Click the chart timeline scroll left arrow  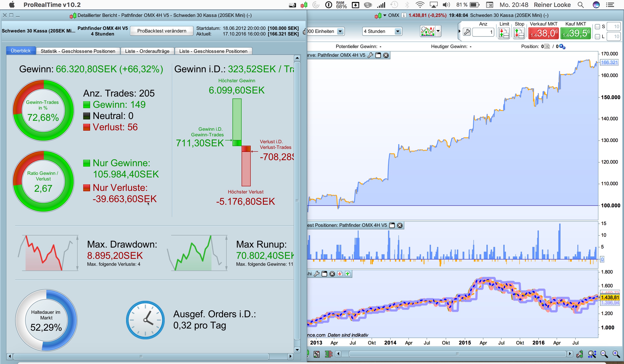tap(338, 354)
